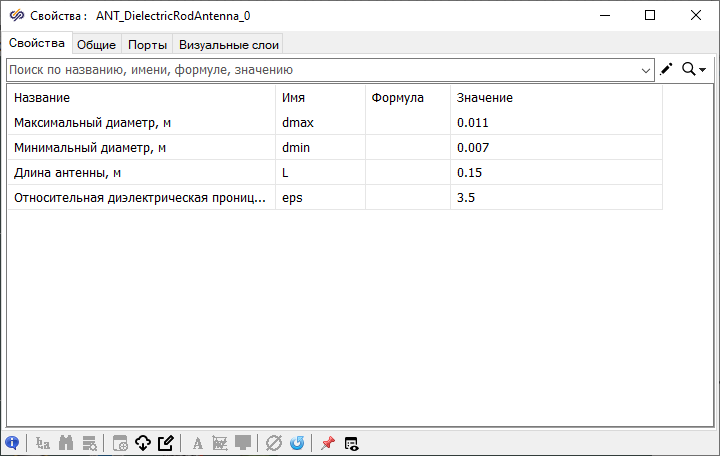
Task: Select the eps value cell 3.5
Action: 555,198
